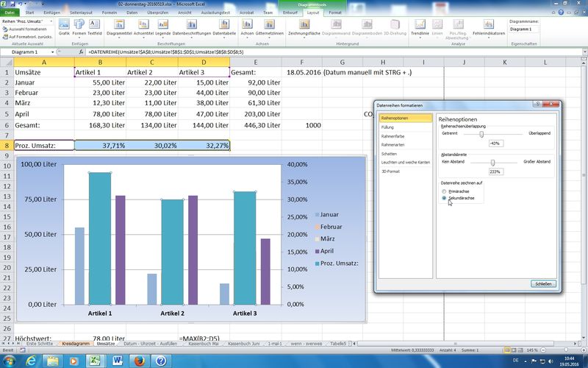Open the chart element selector 'Reihen Proz. Umsatz'
Image resolution: width=588 pixels, height=368 pixels.
[x=26, y=21]
